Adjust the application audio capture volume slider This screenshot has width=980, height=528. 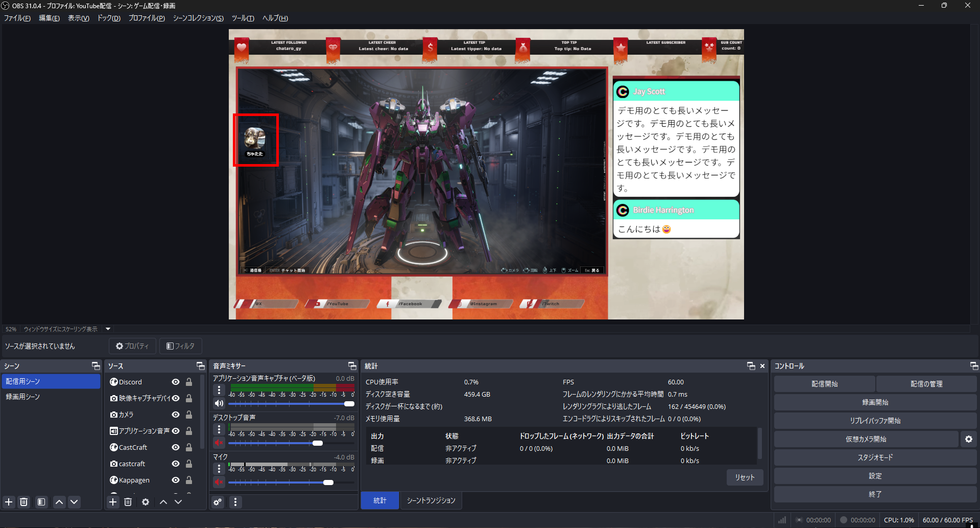coord(291,404)
